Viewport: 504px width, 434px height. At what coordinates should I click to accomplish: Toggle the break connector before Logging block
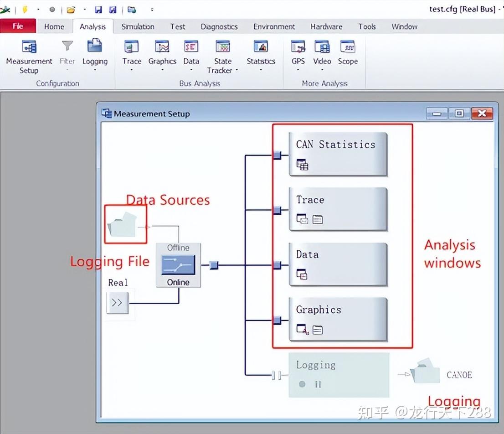tap(277, 375)
